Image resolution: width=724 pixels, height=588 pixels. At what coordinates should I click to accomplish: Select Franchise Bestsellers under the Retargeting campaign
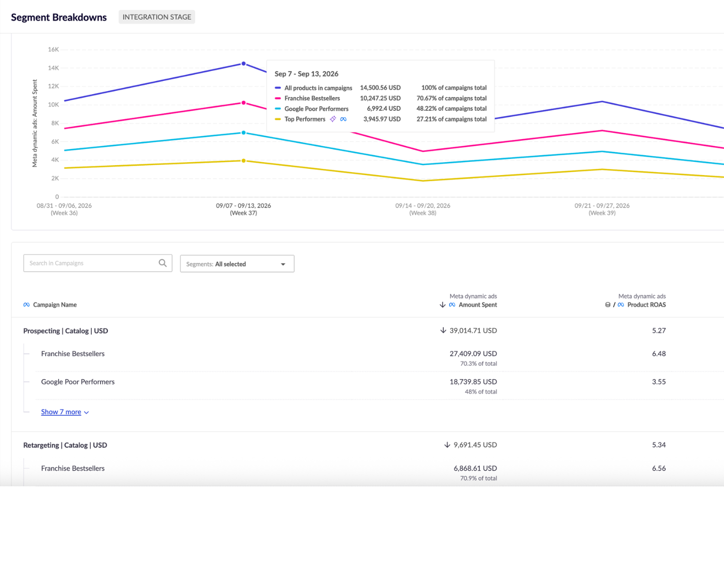73,468
